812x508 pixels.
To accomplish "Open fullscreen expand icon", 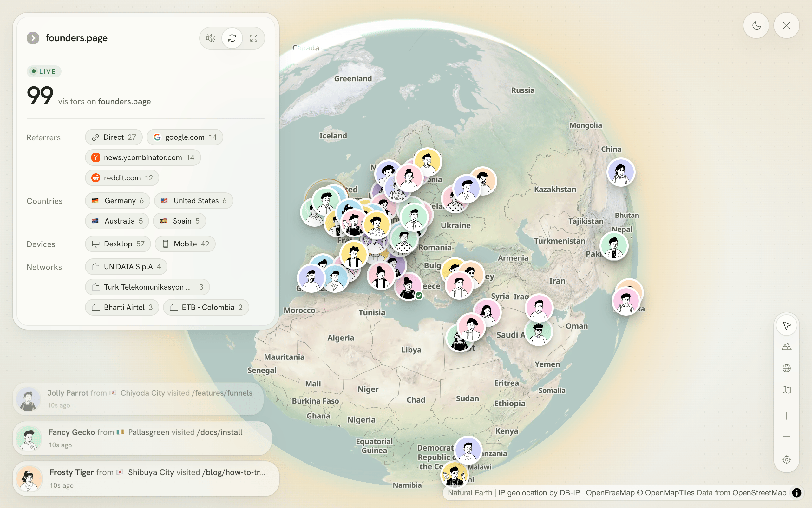I will pyautogui.click(x=254, y=38).
